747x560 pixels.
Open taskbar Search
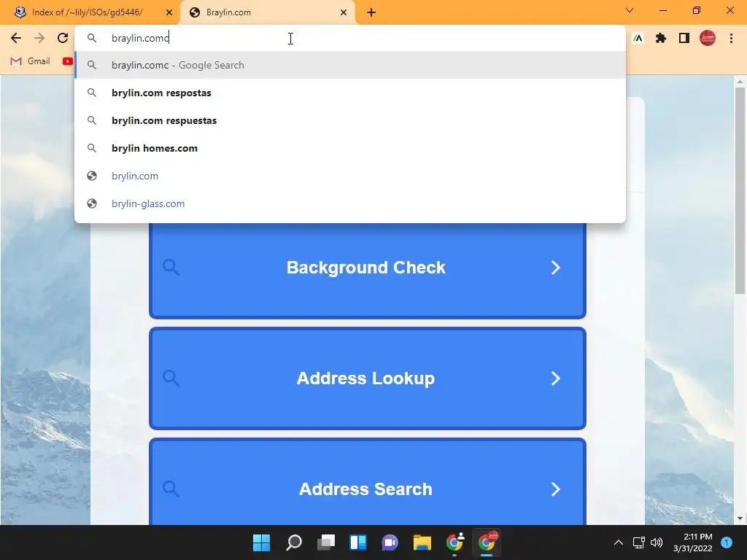[293, 542]
